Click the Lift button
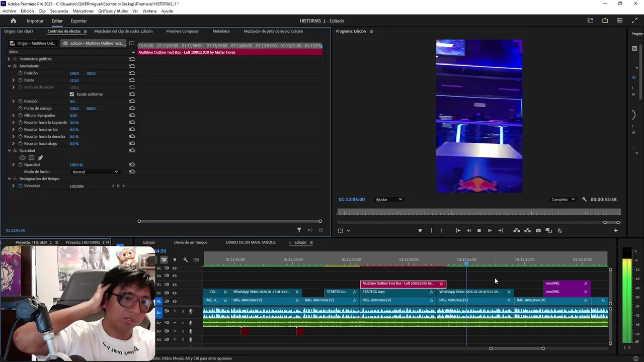The width and height of the screenshot is (644, 362). pos(516,230)
